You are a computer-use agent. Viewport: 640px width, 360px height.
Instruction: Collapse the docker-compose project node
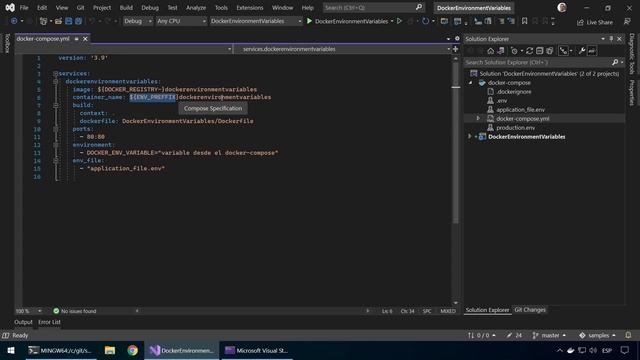[471, 83]
